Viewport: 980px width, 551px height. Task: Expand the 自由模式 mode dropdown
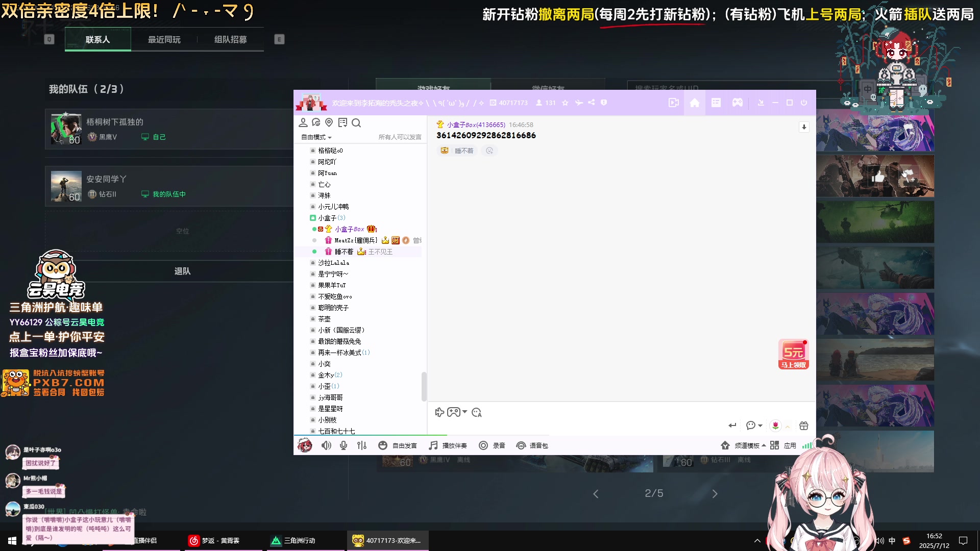pyautogui.click(x=316, y=137)
